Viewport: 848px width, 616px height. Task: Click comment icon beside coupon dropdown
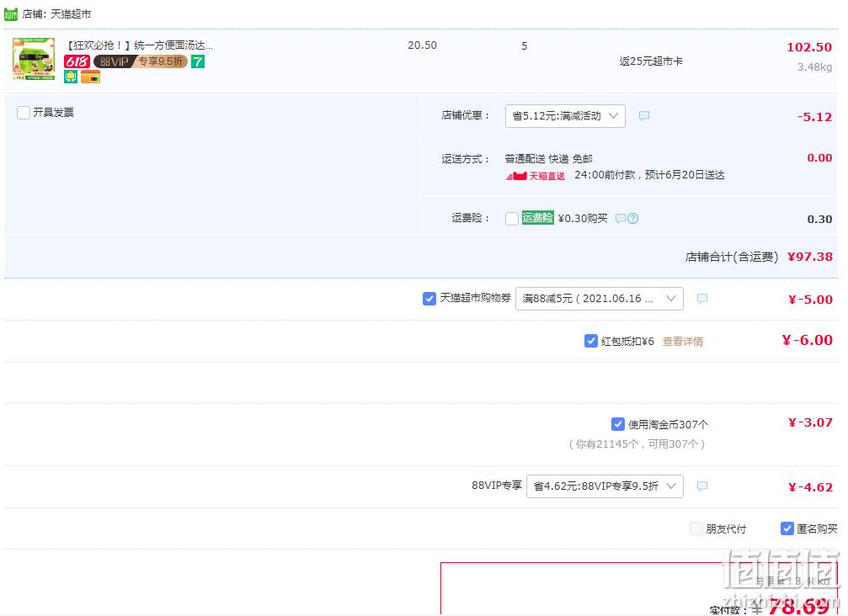coord(702,298)
